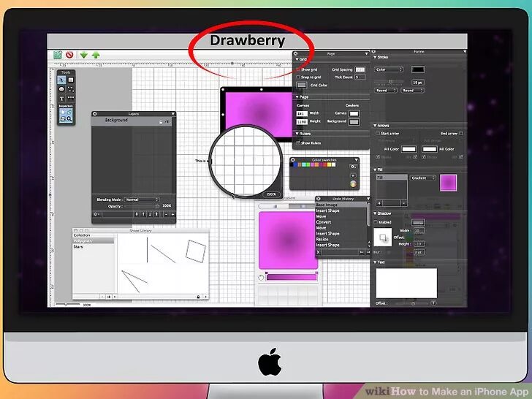Select the polygon points tool
This screenshot has width=532, height=399.
pyautogui.click(x=71, y=89)
